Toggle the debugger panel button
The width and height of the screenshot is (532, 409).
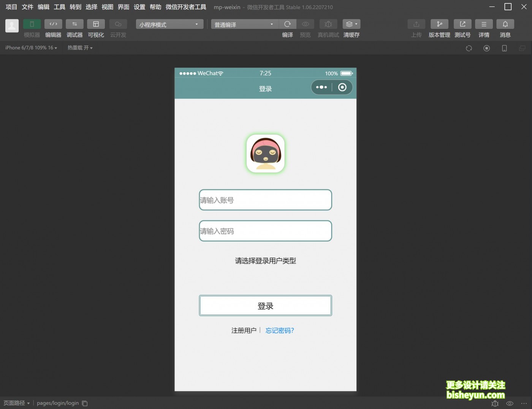74,24
